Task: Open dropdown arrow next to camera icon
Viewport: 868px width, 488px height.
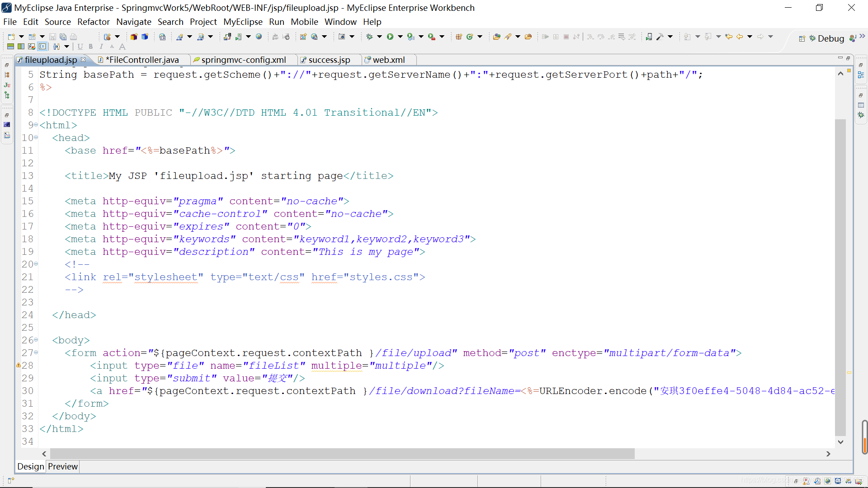Action: coord(352,37)
